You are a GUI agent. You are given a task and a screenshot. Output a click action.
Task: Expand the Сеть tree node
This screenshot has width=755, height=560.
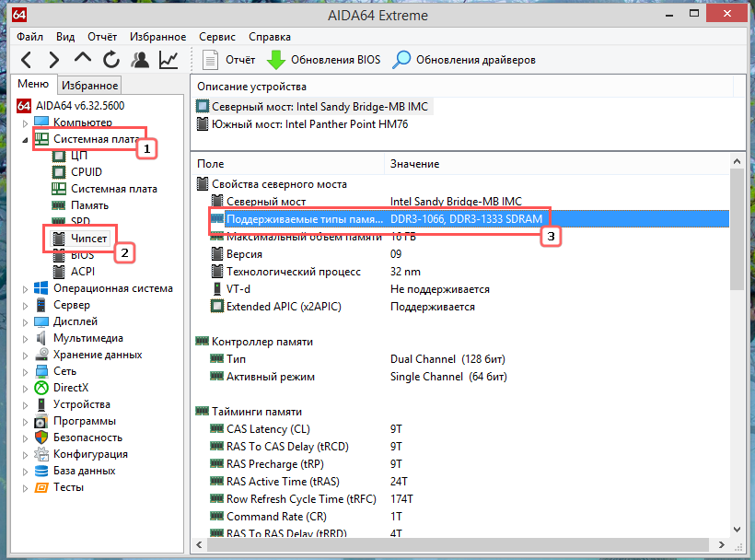pos(25,372)
